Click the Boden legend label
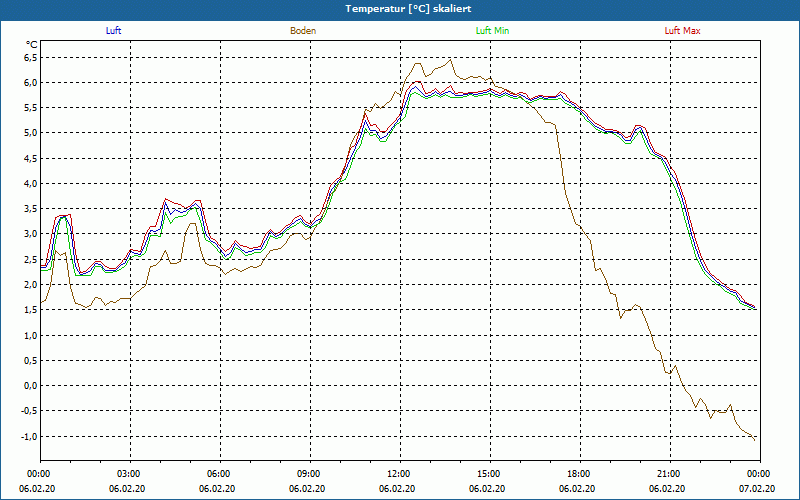This screenshot has height=500, width=800. tap(303, 31)
